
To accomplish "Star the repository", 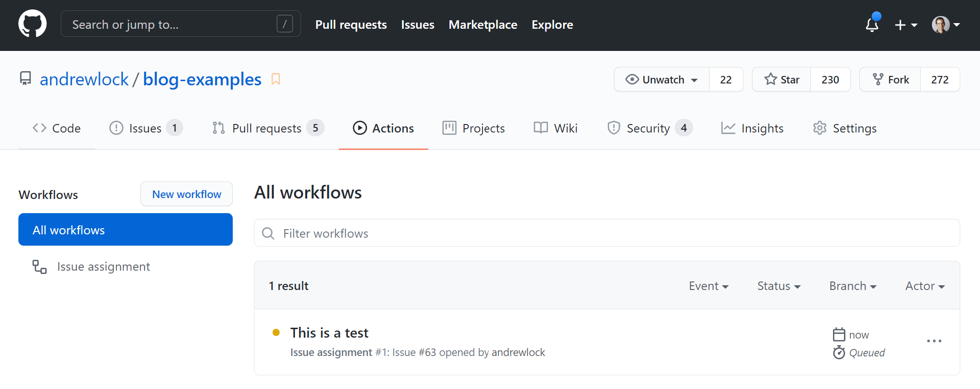I will pos(782,80).
